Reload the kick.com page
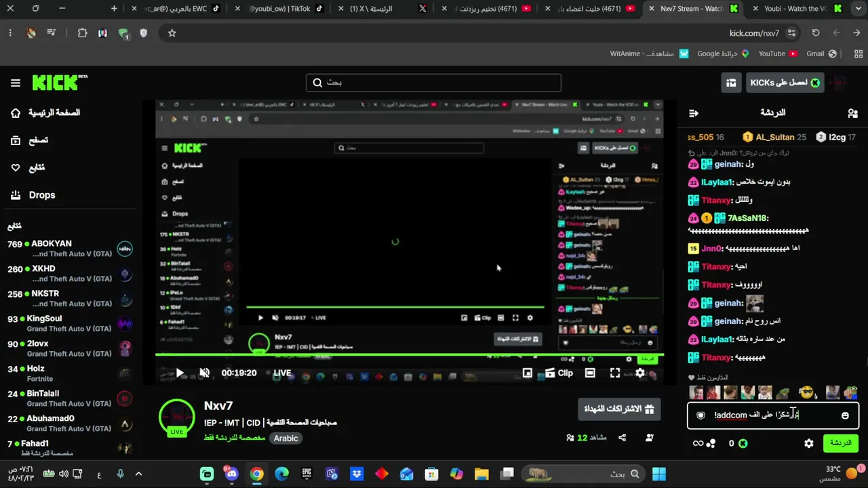 coord(816,33)
